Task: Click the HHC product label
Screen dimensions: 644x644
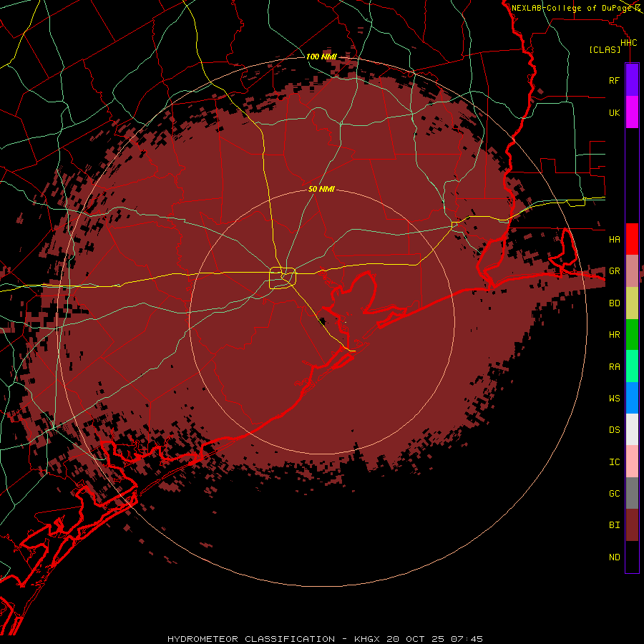Action: (x=628, y=43)
